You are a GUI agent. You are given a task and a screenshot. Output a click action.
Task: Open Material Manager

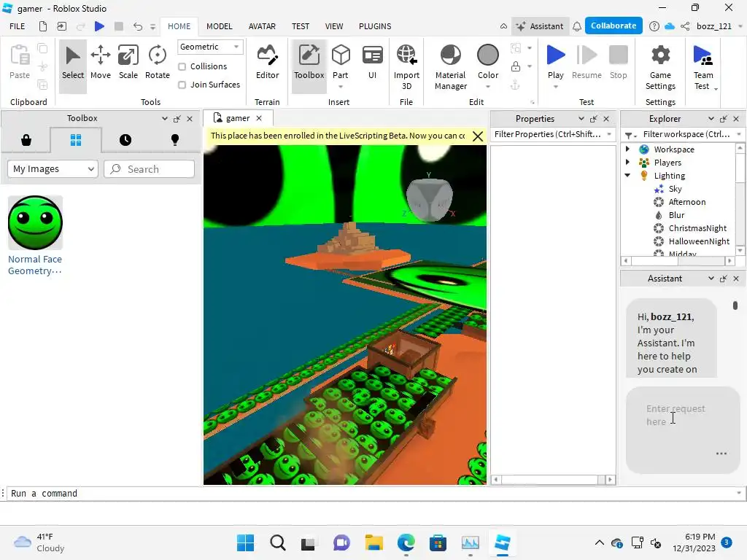450,66
